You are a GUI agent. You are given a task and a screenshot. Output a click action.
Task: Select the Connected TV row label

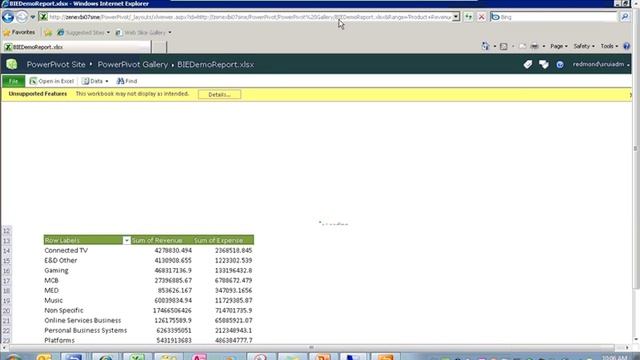[66, 250]
